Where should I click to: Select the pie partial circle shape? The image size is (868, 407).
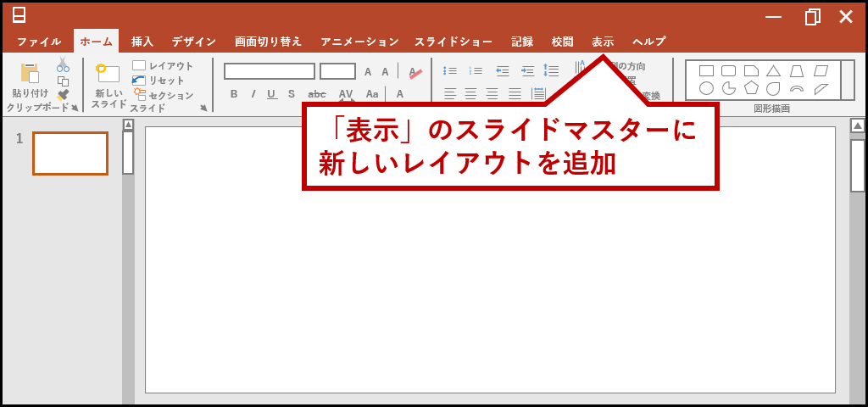728,88
